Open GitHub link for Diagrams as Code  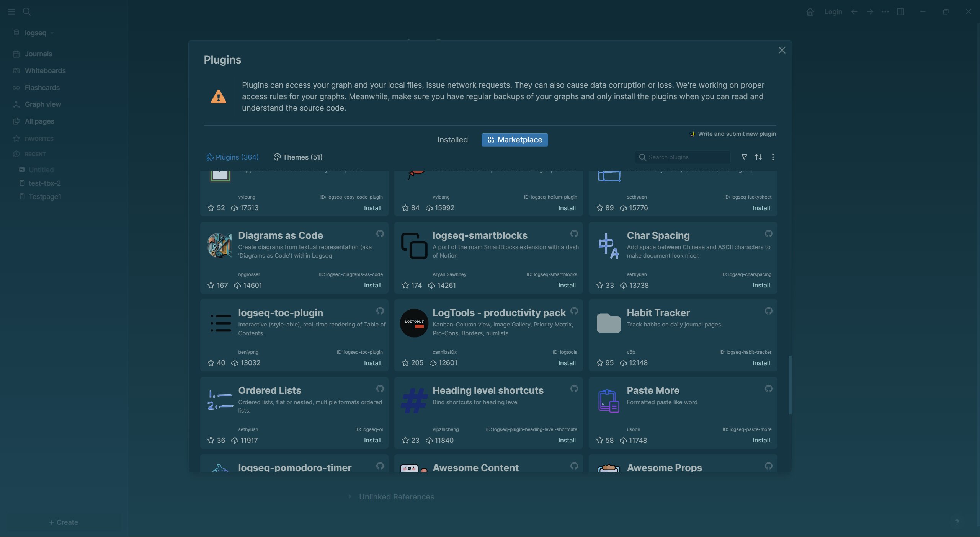point(380,233)
